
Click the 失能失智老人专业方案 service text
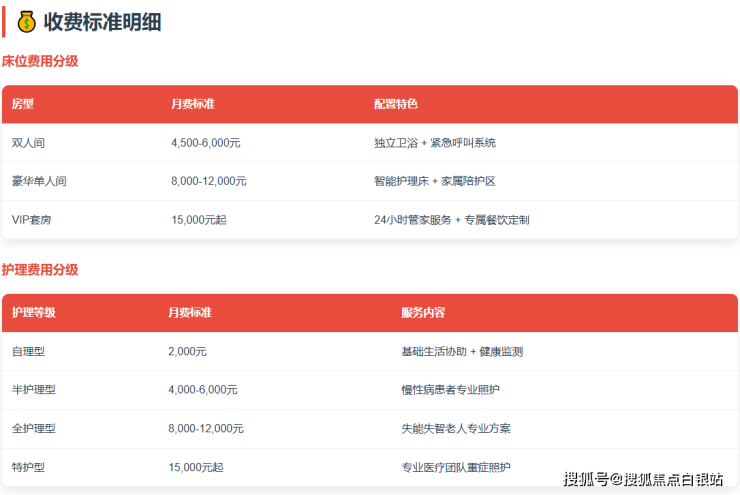[x=455, y=428]
